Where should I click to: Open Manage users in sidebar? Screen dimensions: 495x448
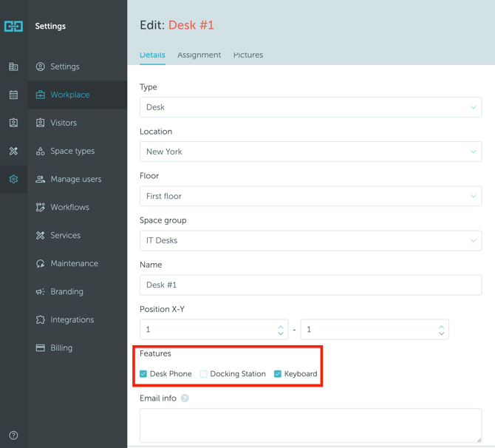pyautogui.click(x=75, y=179)
